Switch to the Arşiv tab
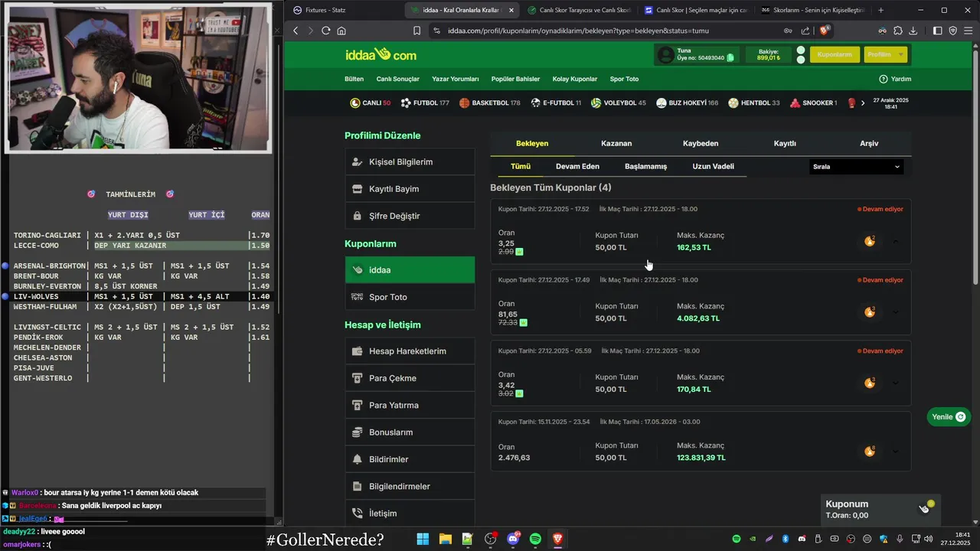This screenshot has width=980, height=551. pyautogui.click(x=869, y=143)
